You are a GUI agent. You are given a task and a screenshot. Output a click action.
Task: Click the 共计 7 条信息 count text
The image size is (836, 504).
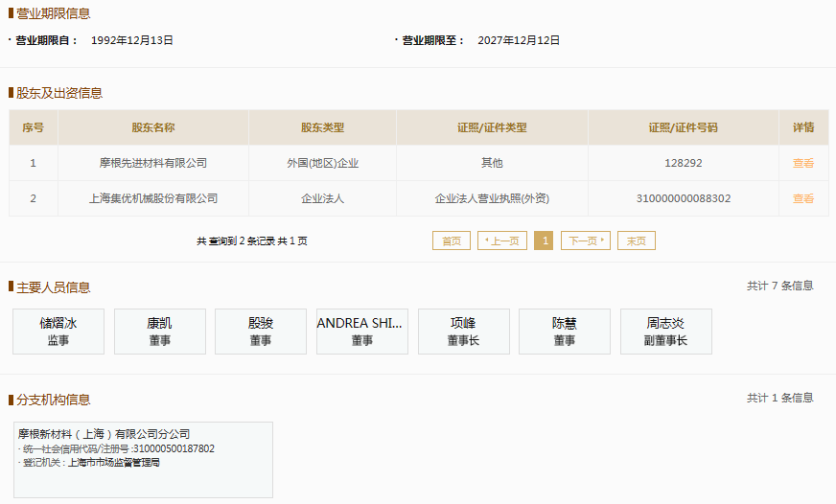780,286
